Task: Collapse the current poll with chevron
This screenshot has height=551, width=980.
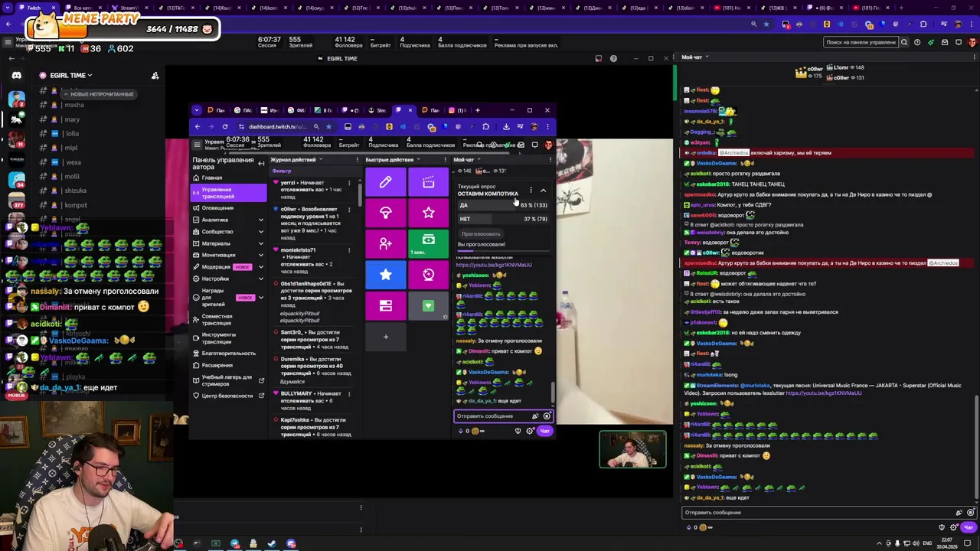Action: (x=544, y=190)
